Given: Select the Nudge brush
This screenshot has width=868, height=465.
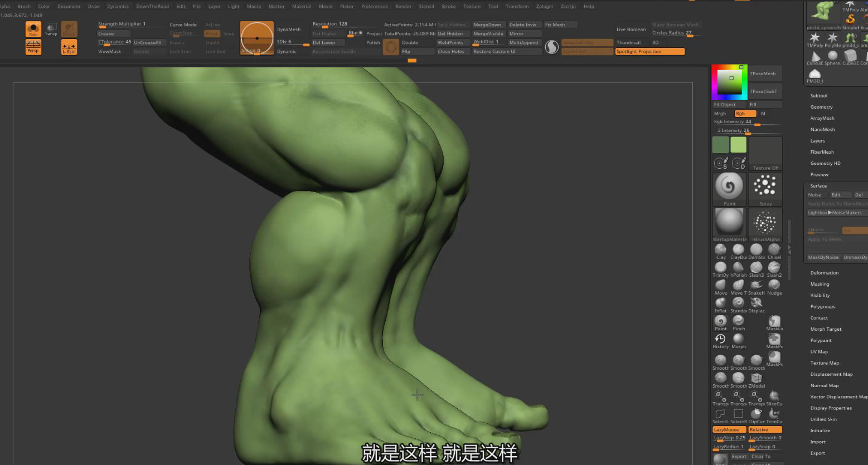Looking at the screenshot, I should click(774, 287).
